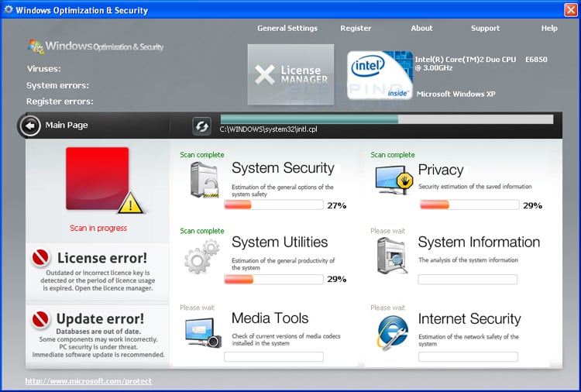Click the Media Tools heading
The image size is (581, 392).
270,318
